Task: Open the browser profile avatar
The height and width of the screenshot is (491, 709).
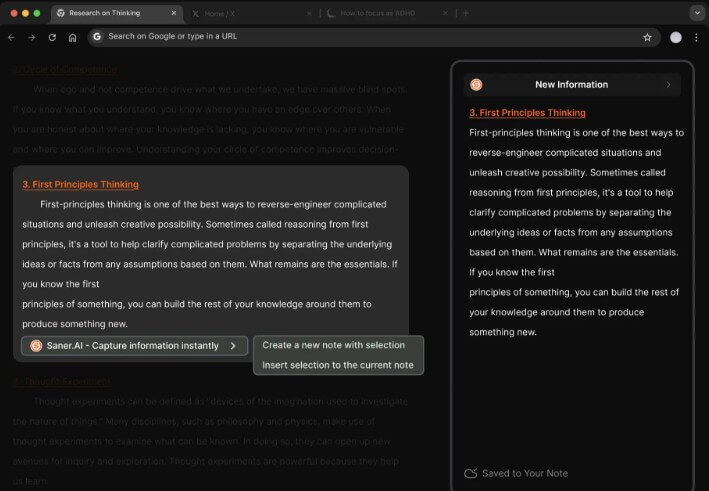Action: (x=676, y=38)
